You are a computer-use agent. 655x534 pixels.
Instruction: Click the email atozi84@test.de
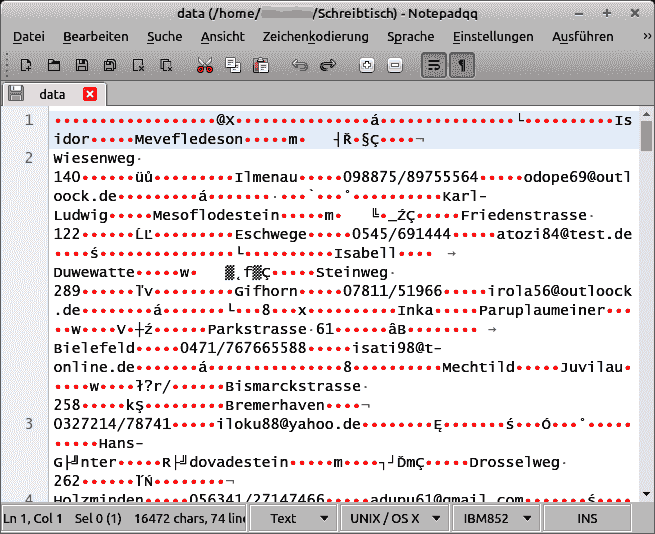pyautogui.click(x=564, y=234)
